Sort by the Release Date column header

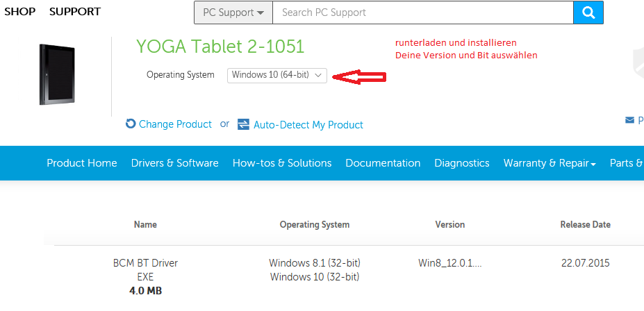click(585, 224)
